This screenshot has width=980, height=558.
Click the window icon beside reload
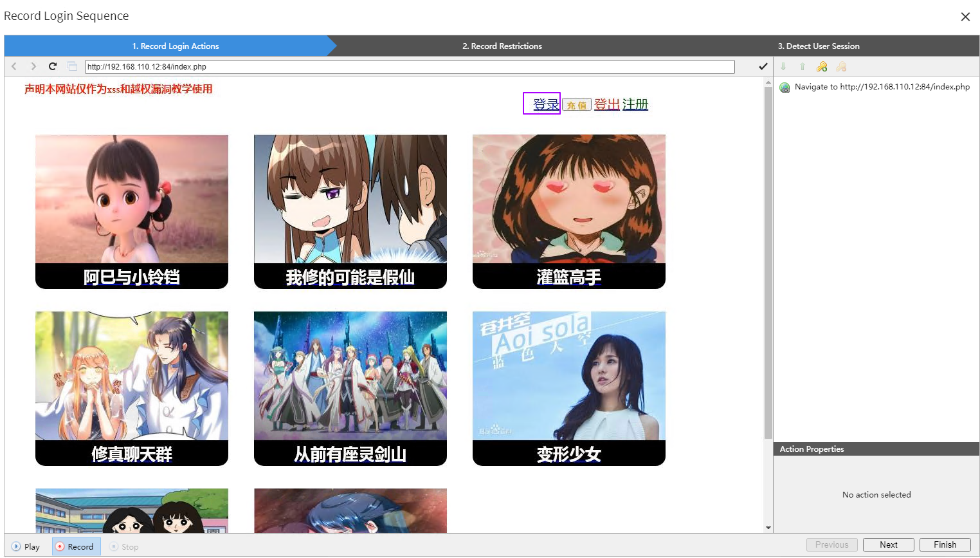point(72,66)
